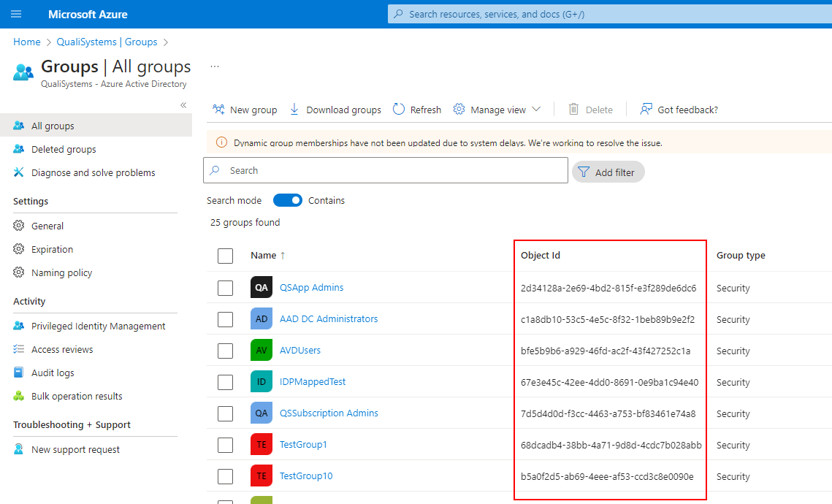Click the Deleted groups people icon
Screen dimensions: 832x504
18,149
